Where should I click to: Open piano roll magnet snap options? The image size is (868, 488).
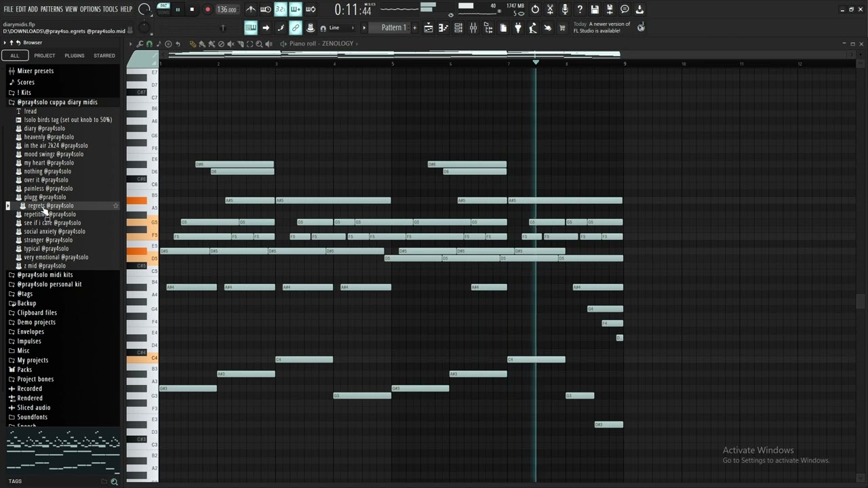click(x=149, y=43)
